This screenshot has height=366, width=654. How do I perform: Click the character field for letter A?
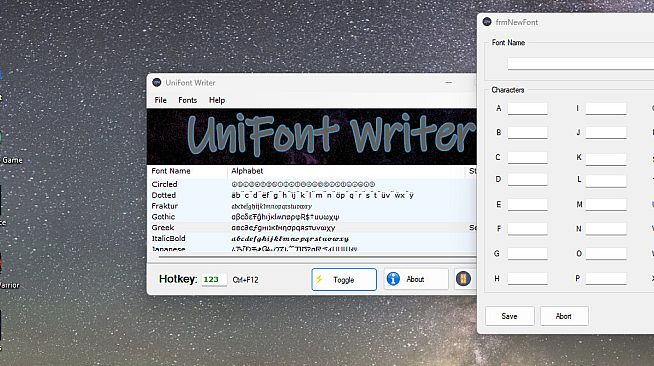tap(527, 109)
